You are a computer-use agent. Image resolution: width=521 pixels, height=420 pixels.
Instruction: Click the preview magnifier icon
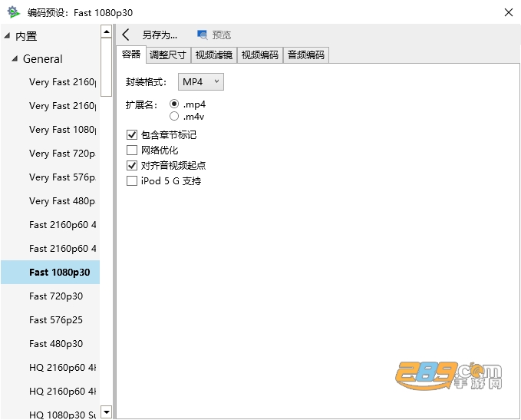(x=202, y=35)
